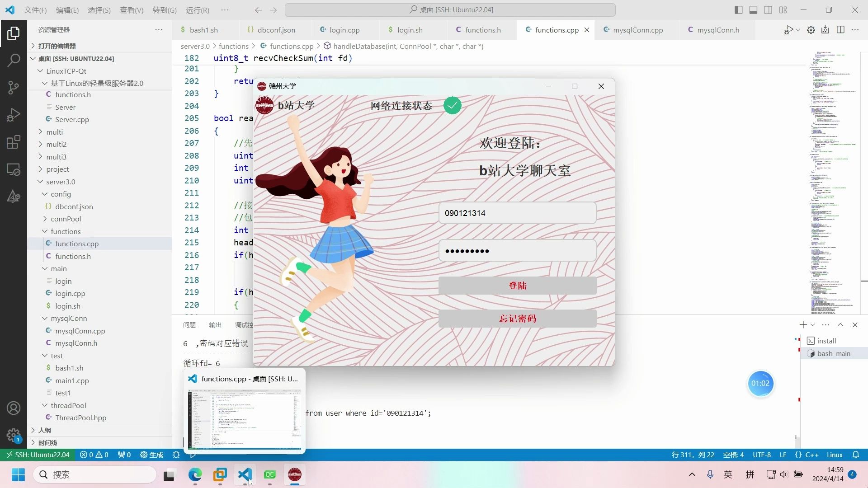Viewport: 868px width, 488px height.
Task: Open Microsoft Edge from the taskbar
Action: click(x=195, y=474)
